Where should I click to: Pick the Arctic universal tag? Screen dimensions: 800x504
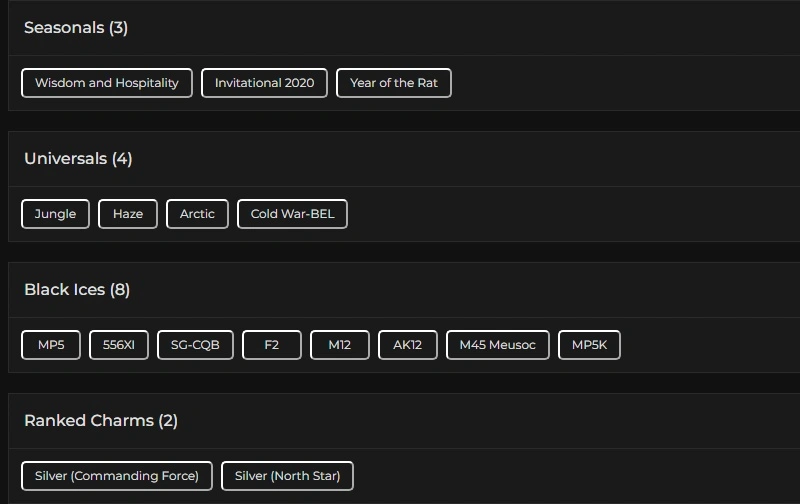[197, 214]
